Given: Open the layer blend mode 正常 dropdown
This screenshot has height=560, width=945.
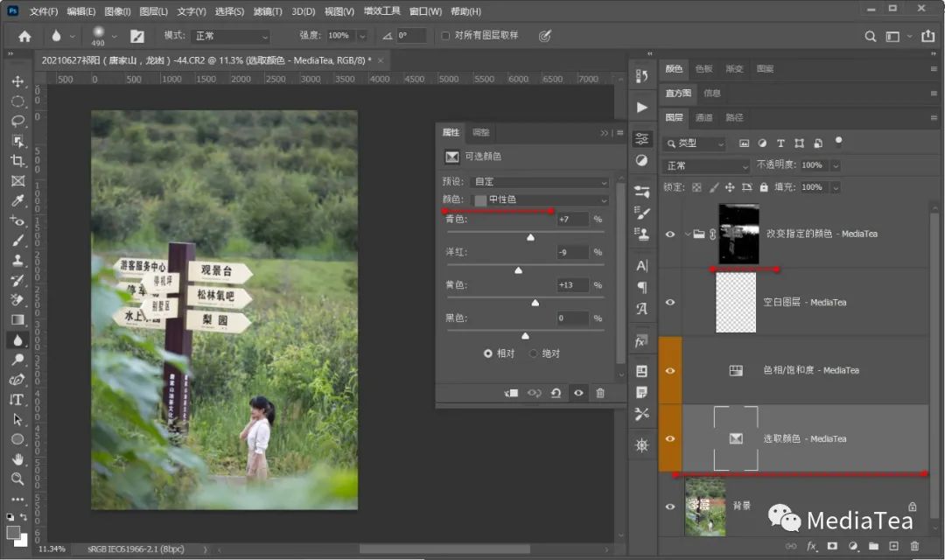Looking at the screenshot, I should [x=706, y=165].
